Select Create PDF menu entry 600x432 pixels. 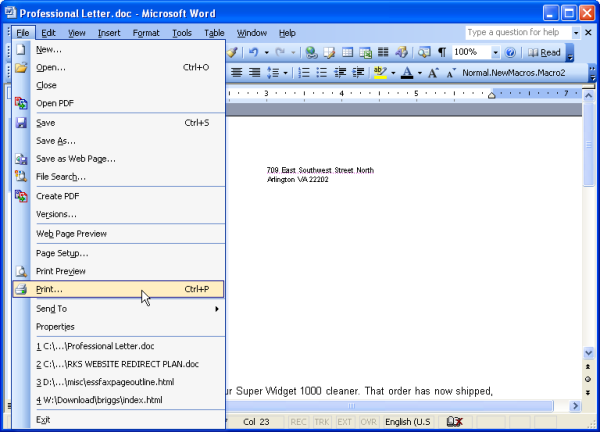tap(118, 196)
